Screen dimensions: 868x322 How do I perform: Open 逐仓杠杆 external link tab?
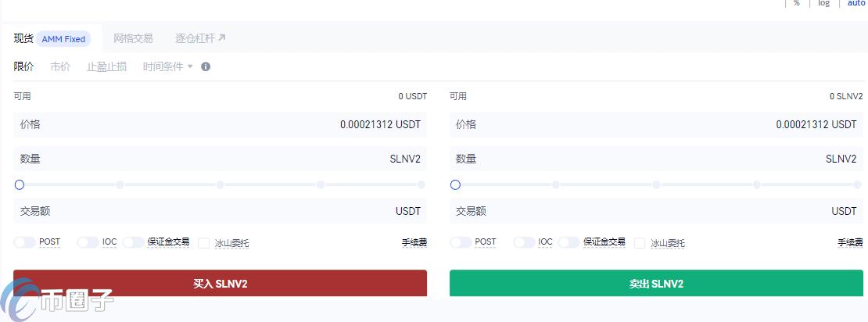200,38
